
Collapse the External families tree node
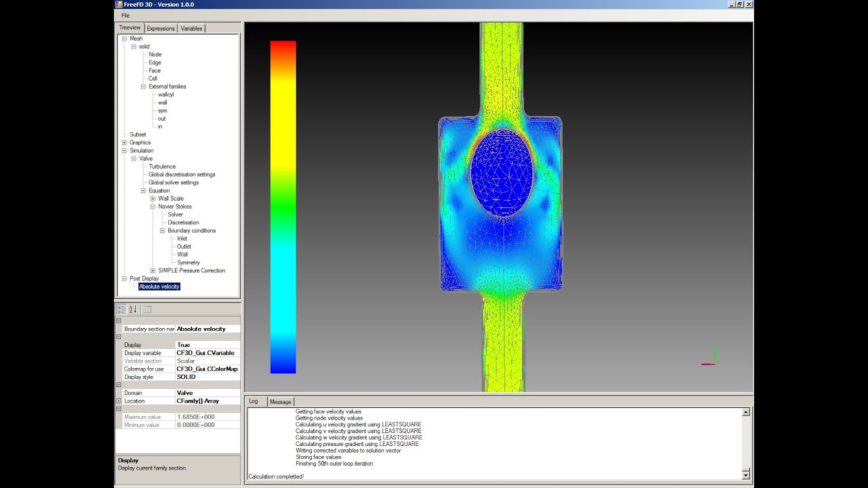tap(143, 87)
